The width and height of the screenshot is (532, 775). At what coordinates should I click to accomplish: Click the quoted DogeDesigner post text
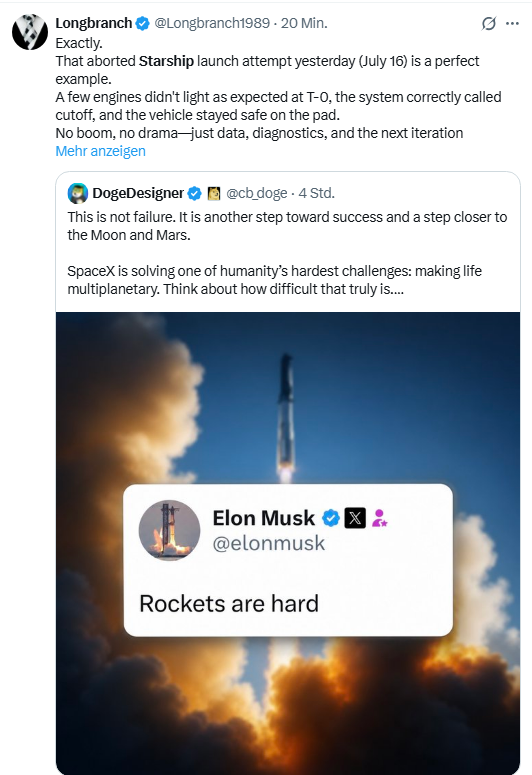[x=287, y=253]
